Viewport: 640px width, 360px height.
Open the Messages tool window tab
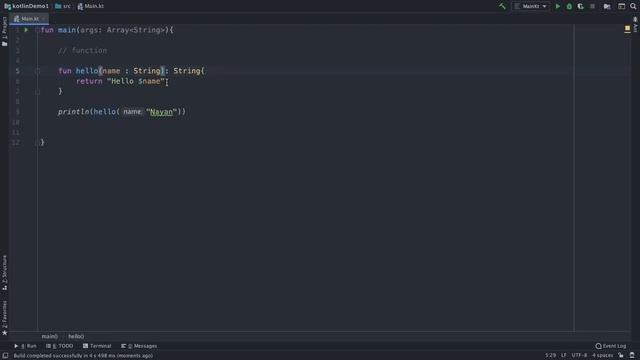point(139,346)
